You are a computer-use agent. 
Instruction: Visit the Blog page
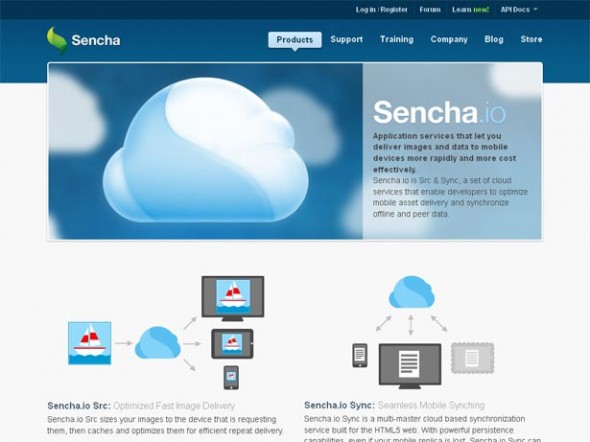[494, 39]
